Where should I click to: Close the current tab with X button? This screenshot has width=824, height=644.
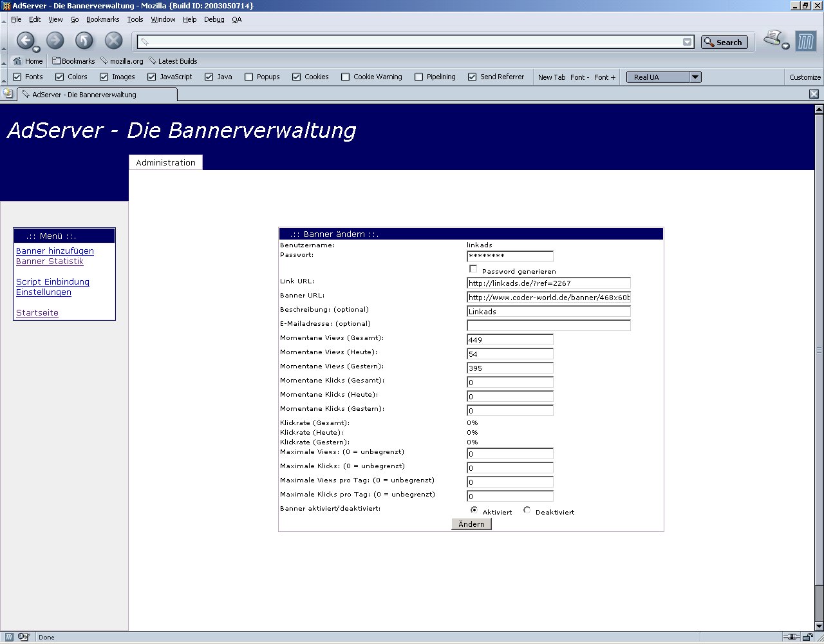point(814,94)
